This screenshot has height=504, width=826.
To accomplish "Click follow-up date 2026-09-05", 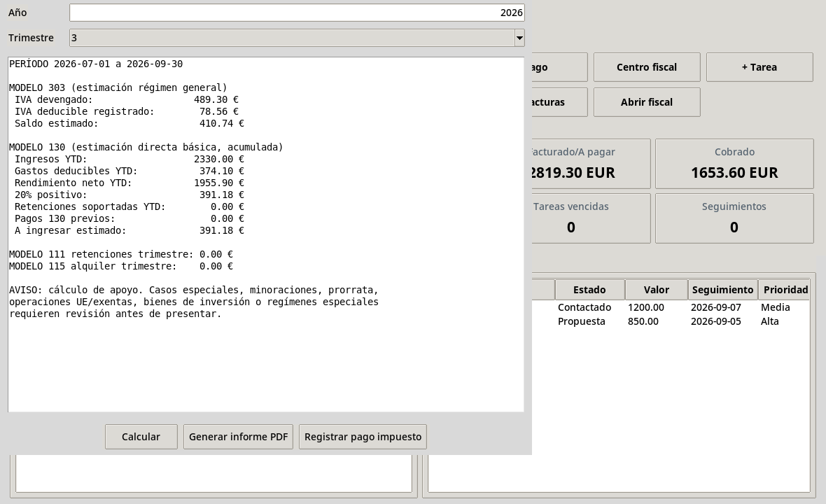I will click(716, 321).
